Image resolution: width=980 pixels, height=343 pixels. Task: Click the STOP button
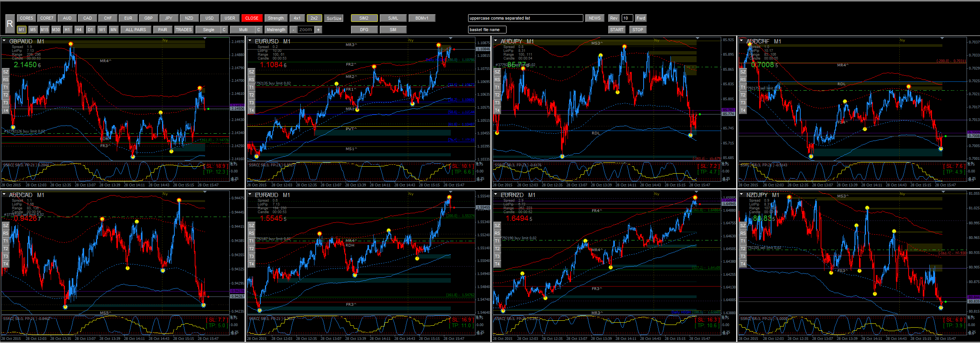(x=638, y=30)
